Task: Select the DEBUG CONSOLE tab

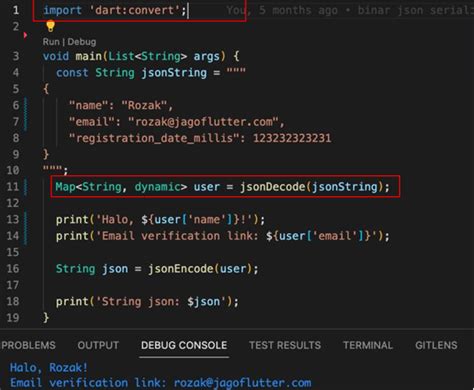Action: (x=184, y=345)
